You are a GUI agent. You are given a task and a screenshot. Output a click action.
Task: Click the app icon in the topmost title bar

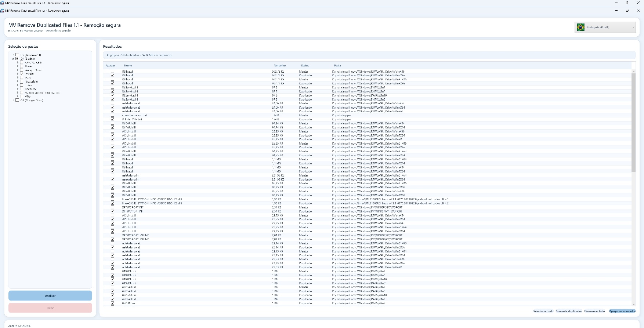pyautogui.click(x=3, y=3)
